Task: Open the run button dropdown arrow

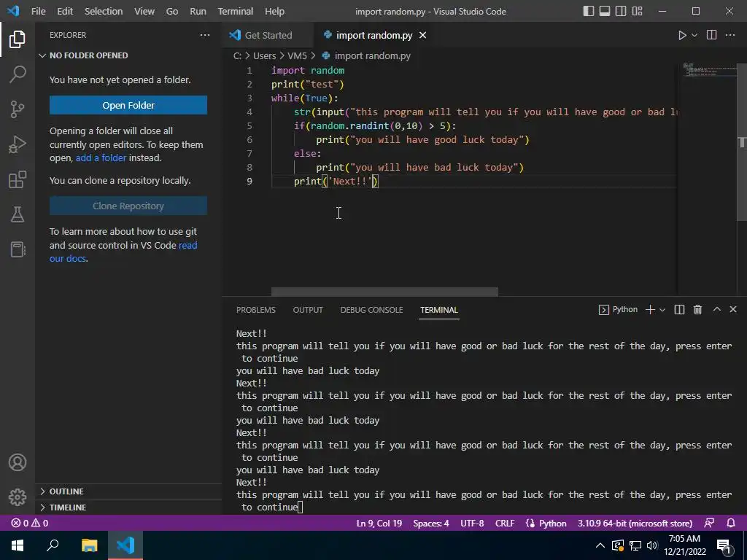Action: click(694, 35)
